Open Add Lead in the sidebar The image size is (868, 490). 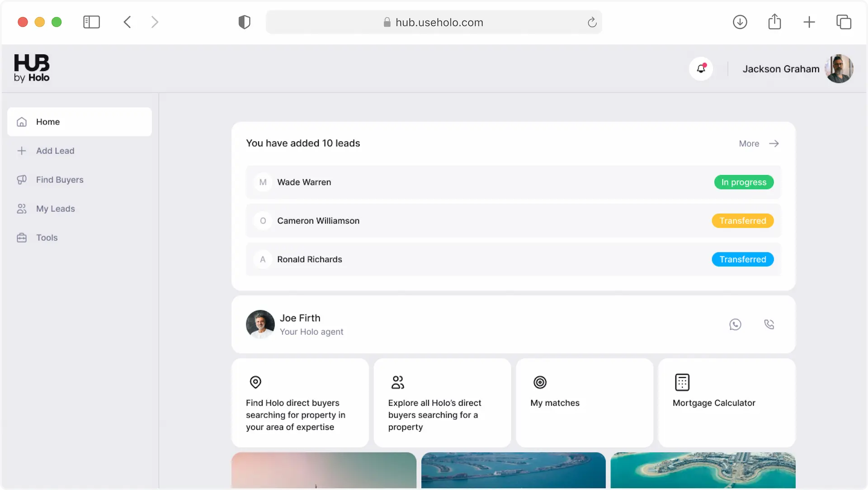point(80,151)
